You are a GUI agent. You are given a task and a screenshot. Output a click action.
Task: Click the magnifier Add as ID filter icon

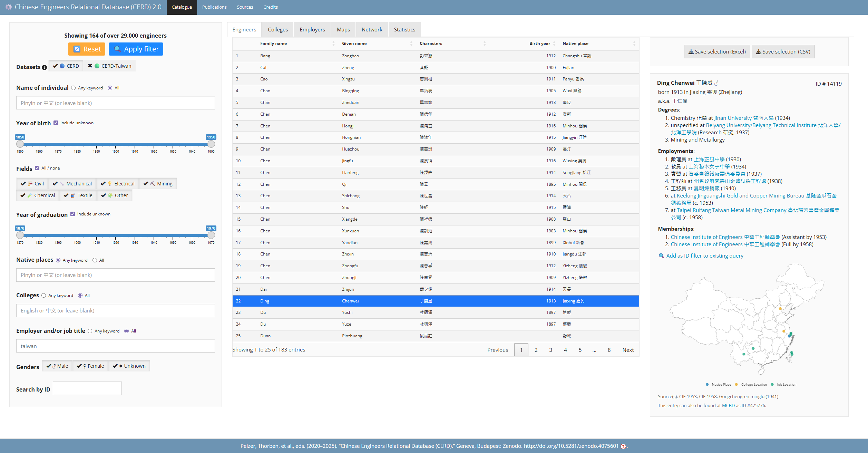(661, 256)
